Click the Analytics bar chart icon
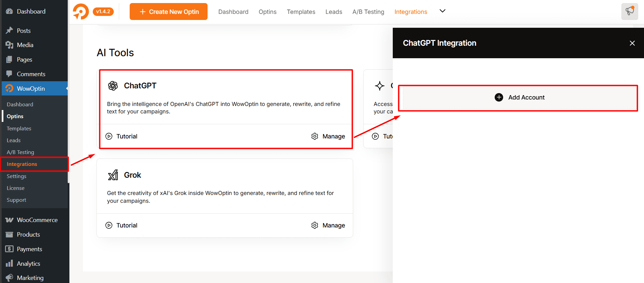644x283 pixels. tap(9, 263)
